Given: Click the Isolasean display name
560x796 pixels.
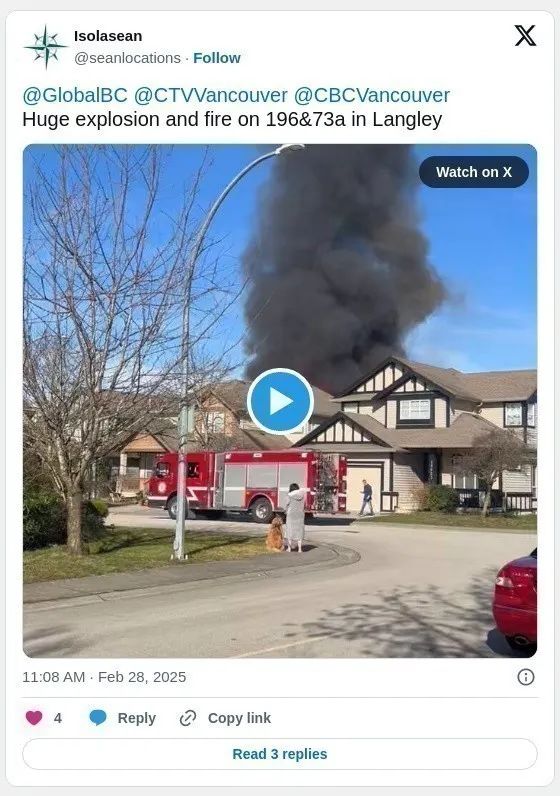Looking at the screenshot, I should point(108,36).
